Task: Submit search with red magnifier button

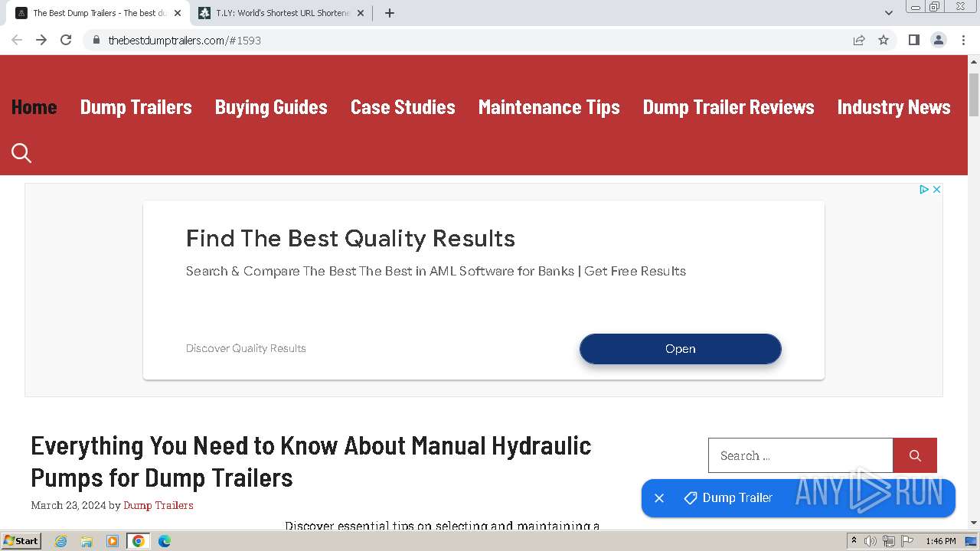Action: pos(915,455)
